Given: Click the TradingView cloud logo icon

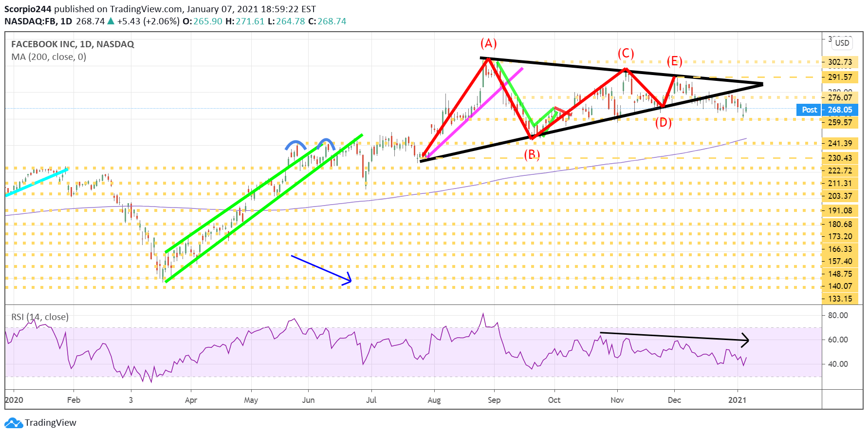Looking at the screenshot, I should 14,423.
